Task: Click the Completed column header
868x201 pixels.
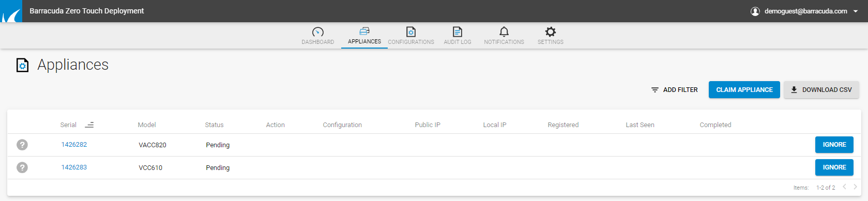Action: click(x=715, y=125)
